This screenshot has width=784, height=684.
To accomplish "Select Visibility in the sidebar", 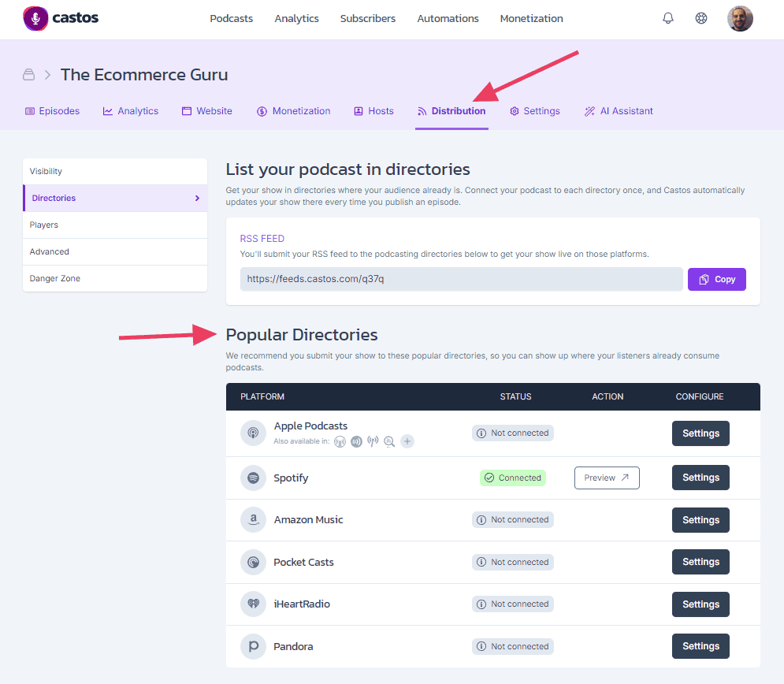I will pos(115,172).
